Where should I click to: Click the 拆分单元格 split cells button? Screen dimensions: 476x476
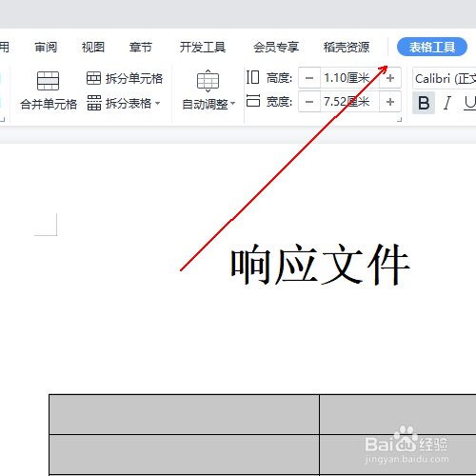pyautogui.click(x=125, y=78)
